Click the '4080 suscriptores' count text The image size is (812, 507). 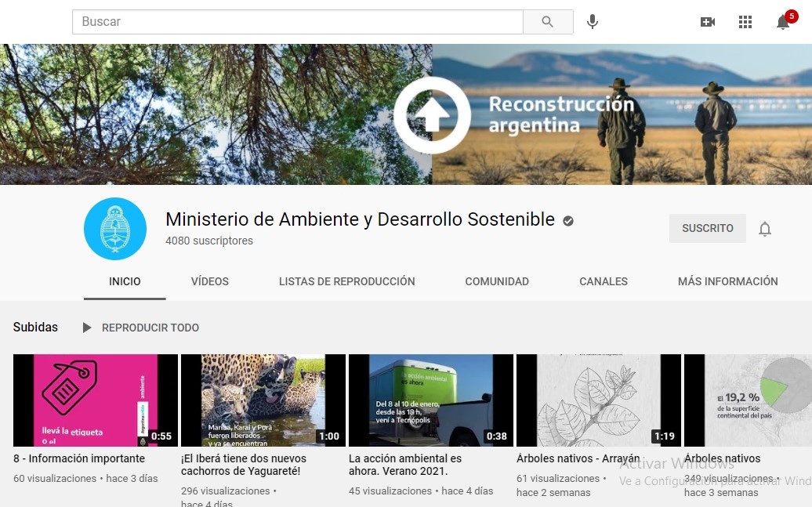[209, 241]
